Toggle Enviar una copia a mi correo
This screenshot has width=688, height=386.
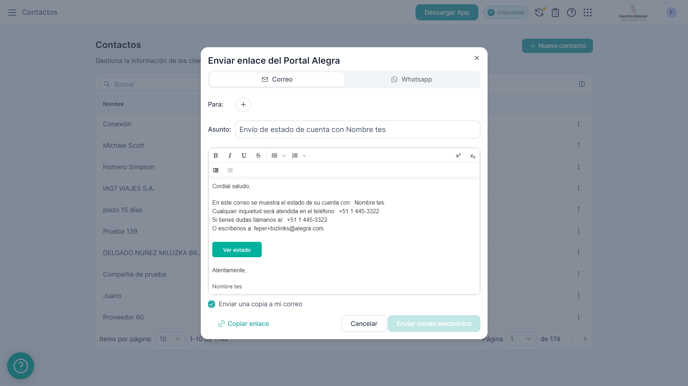211,304
